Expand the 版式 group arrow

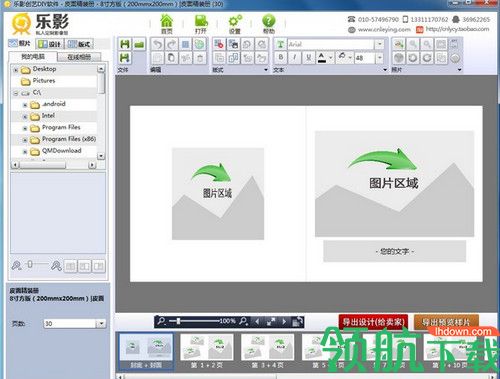tap(266, 70)
